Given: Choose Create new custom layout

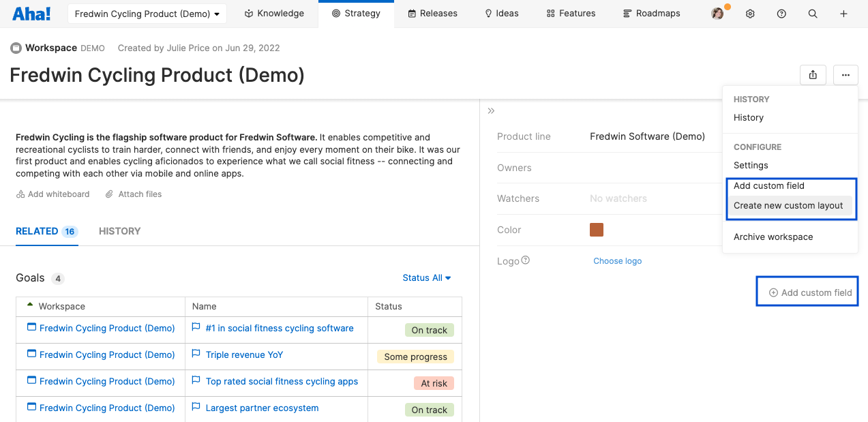Looking at the screenshot, I should coord(788,206).
